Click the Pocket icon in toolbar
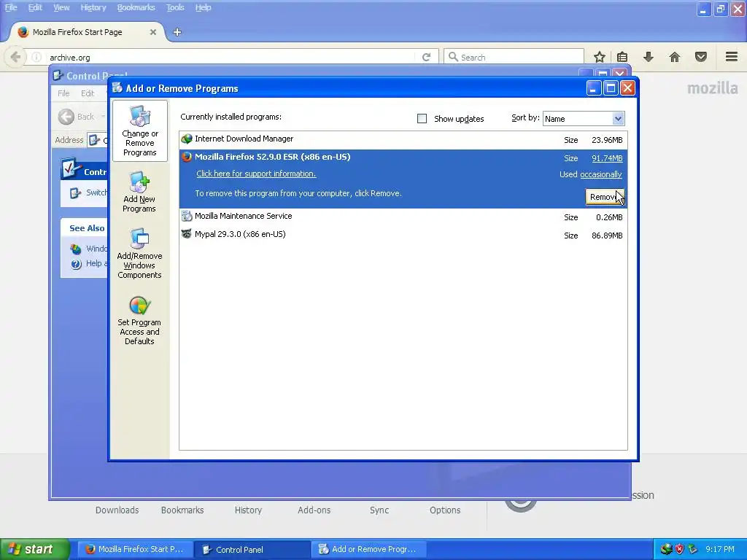The image size is (747, 560). coord(701,57)
